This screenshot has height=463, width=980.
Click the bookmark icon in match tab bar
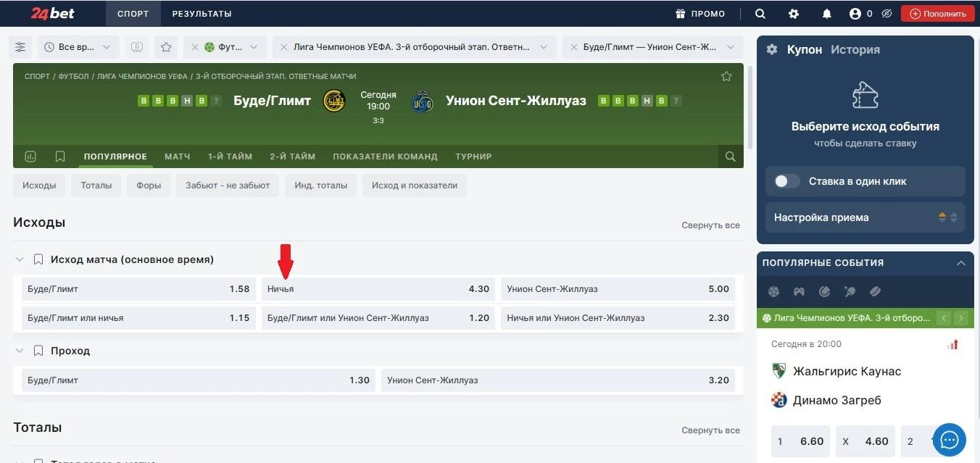60,157
